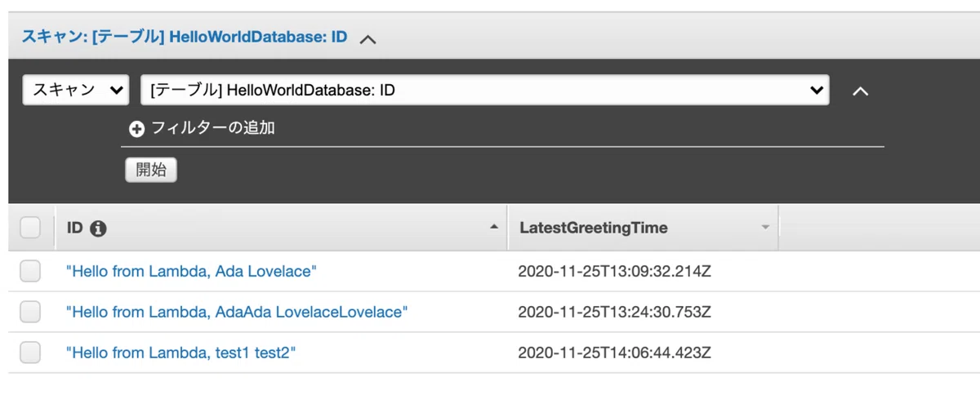Image resolution: width=980 pixels, height=417 pixels.
Task: Select timestamp 2020-11-25T14:06:44.423Z
Action: [615, 353]
